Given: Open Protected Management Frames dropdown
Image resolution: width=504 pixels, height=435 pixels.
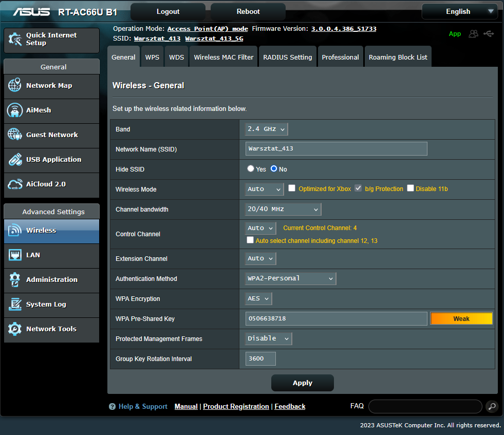Looking at the screenshot, I should 268,338.
